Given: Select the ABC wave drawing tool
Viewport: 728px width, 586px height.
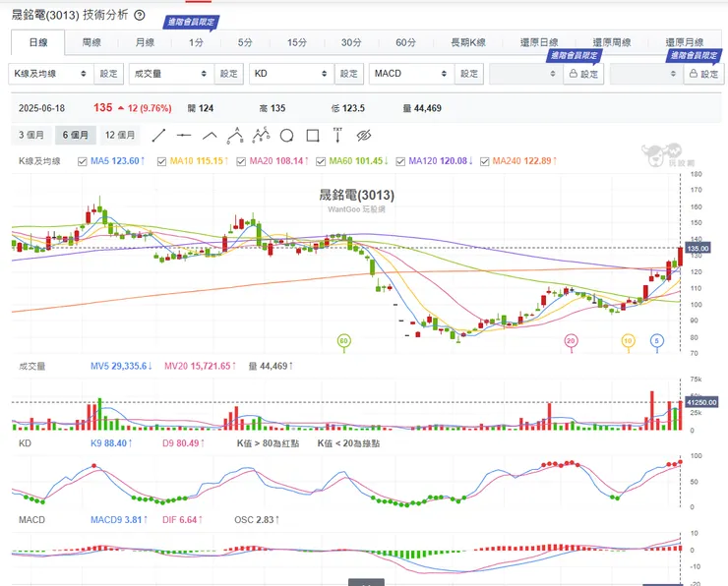Looking at the screenshot, I should pos(235,135).
